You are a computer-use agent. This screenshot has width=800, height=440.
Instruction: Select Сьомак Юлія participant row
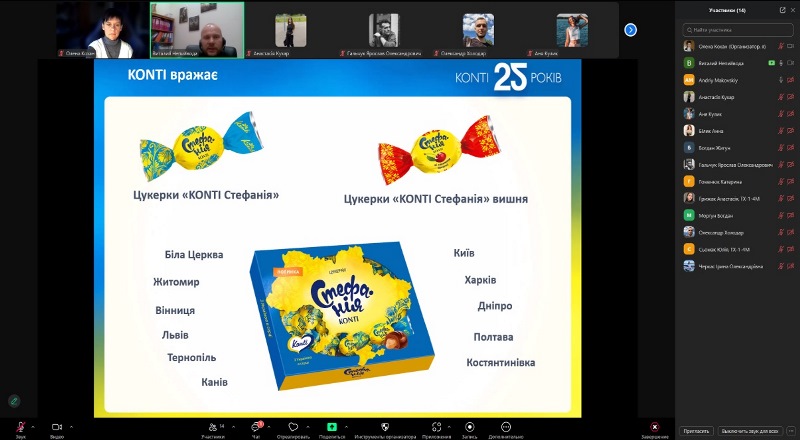(x=738, y=249)
